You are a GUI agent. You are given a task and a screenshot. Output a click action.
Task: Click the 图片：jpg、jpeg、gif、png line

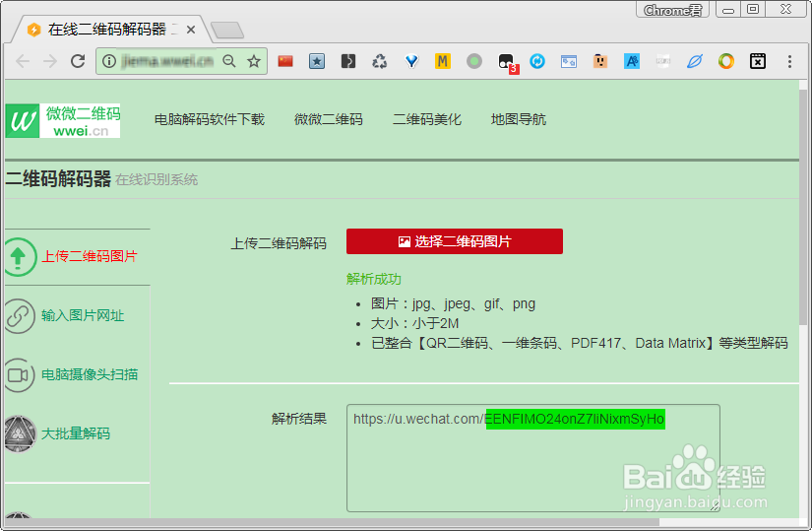453,303
